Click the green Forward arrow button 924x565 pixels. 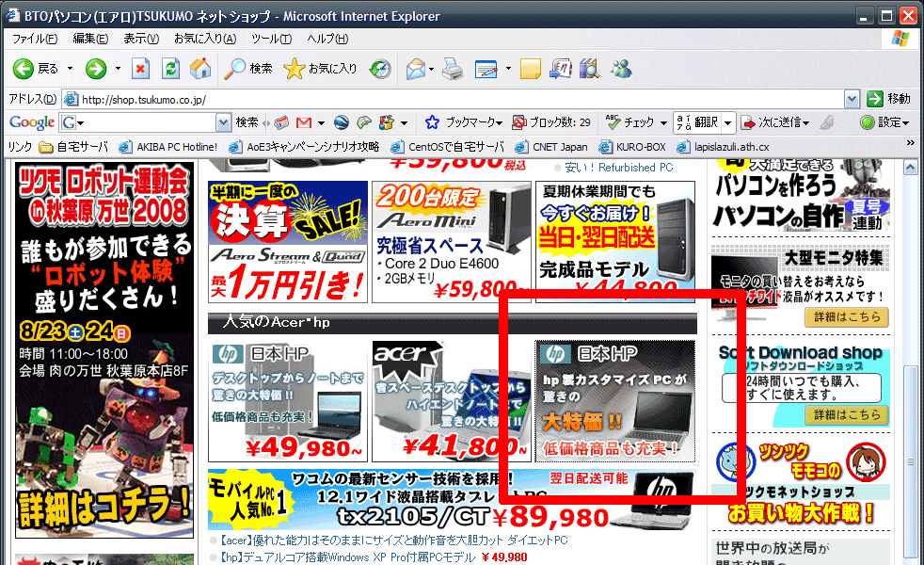coord(95,69)
